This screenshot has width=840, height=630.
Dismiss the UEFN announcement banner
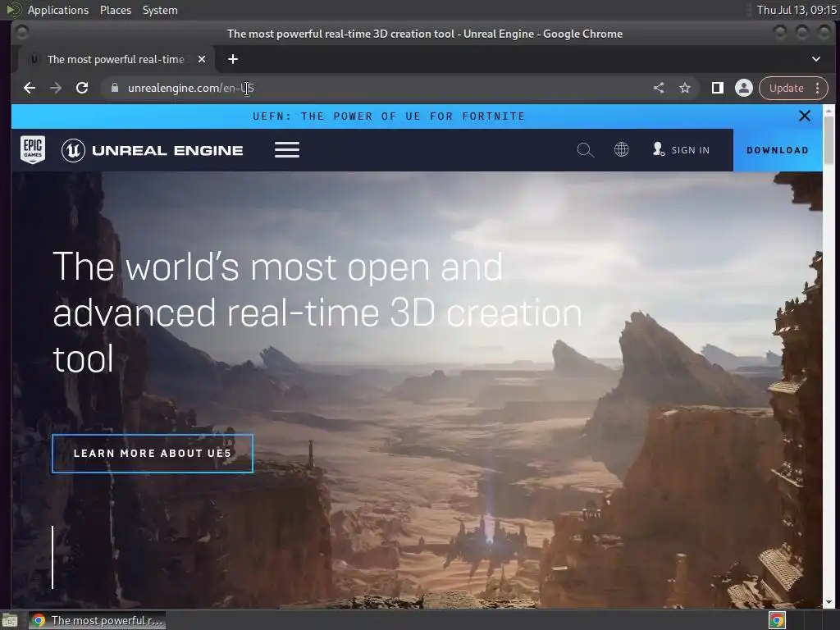(x=804, y=116)
